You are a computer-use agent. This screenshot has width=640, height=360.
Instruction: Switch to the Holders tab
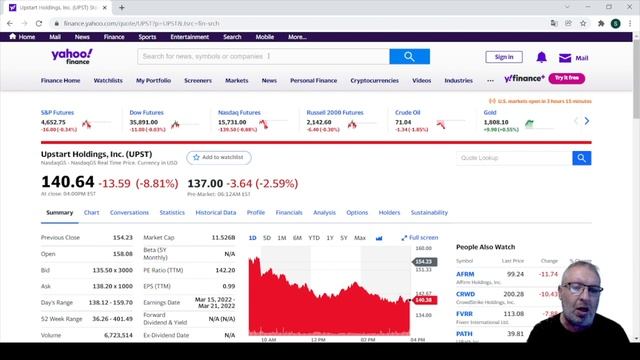[389, 213]
